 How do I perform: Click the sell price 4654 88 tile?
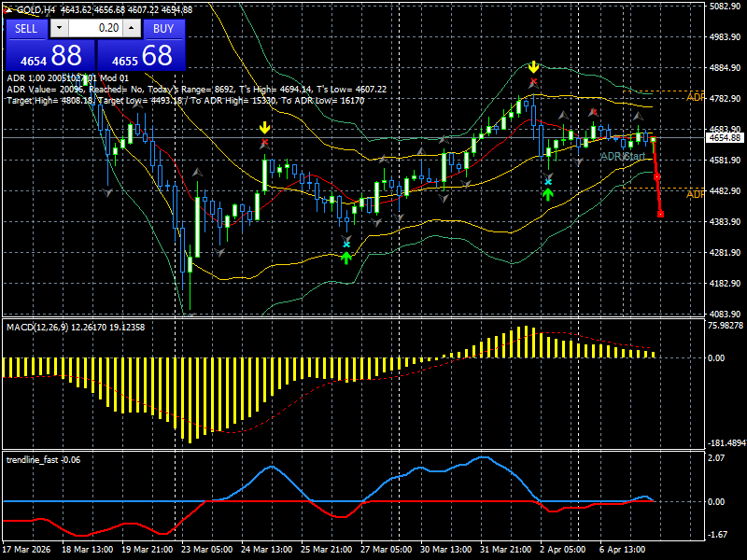coord(50,55)
